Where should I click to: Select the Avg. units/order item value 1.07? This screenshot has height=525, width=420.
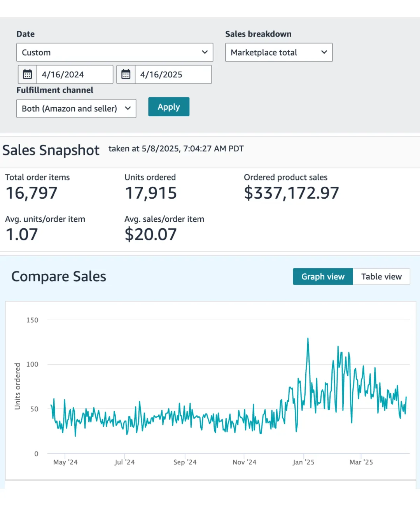pos(22,234)
